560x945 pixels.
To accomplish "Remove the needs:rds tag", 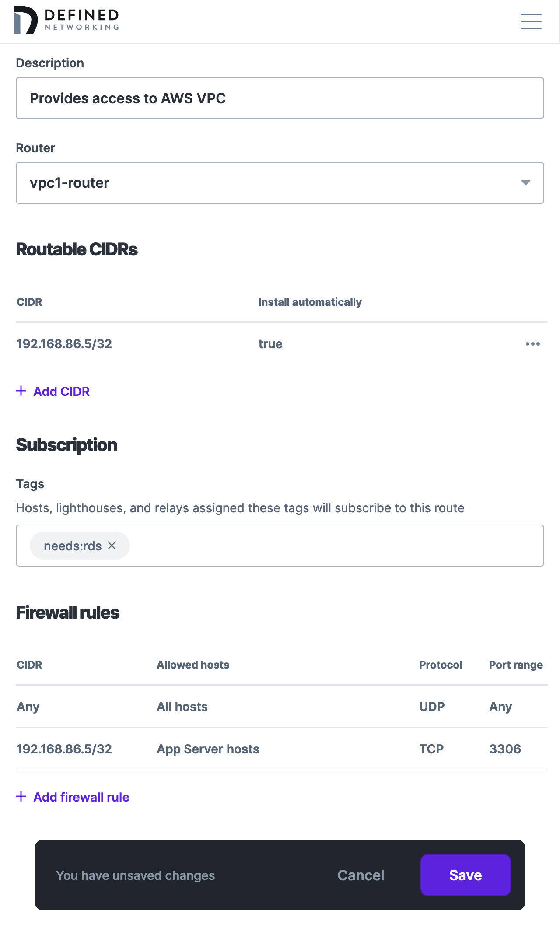I will (112, 546).
